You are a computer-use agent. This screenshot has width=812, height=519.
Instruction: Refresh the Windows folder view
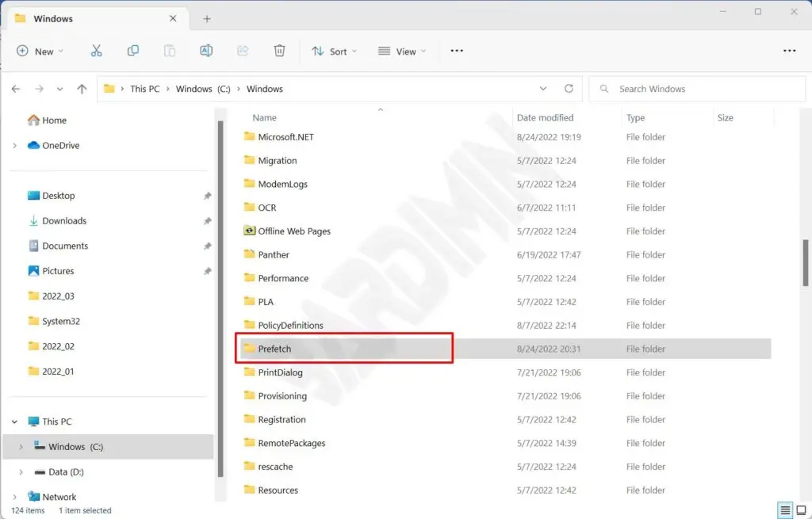click(x=569, y=89)
